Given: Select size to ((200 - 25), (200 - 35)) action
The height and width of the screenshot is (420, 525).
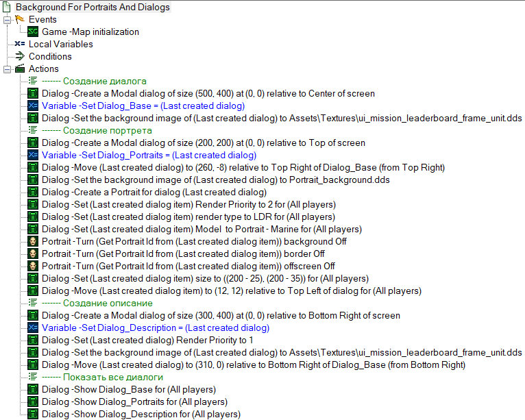Looking at the screenshot, I should pos(205,278).
